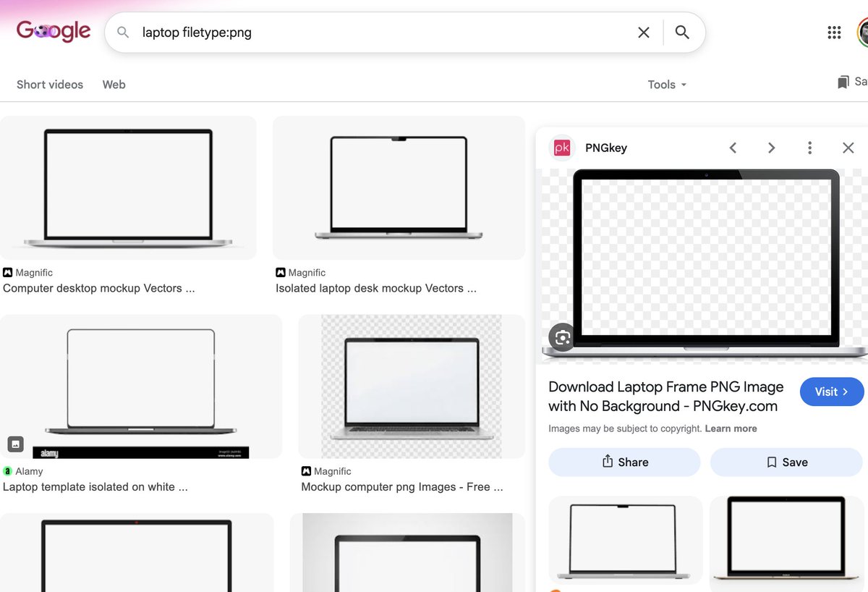The height and width of the screenshot is (592, 868).
Task: Open Mockup computer png Images thumbnail
Action: pos(412,386)
